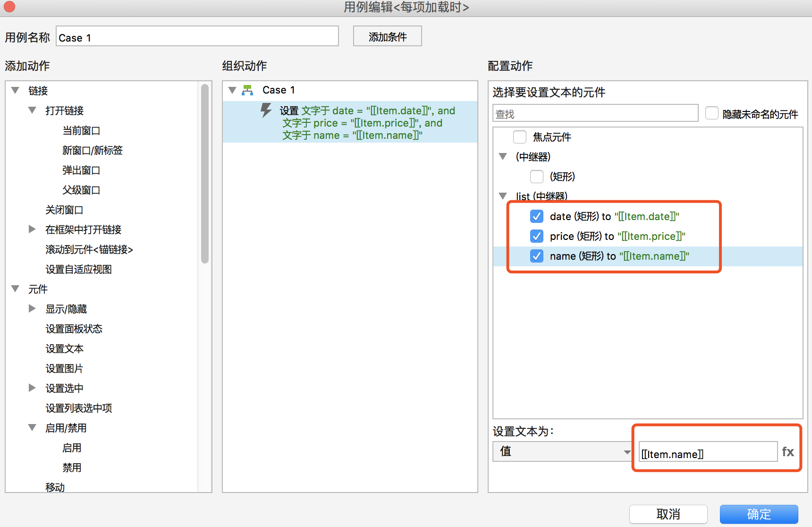Click the [[Item.name]] value field

(x=708, y=452)
